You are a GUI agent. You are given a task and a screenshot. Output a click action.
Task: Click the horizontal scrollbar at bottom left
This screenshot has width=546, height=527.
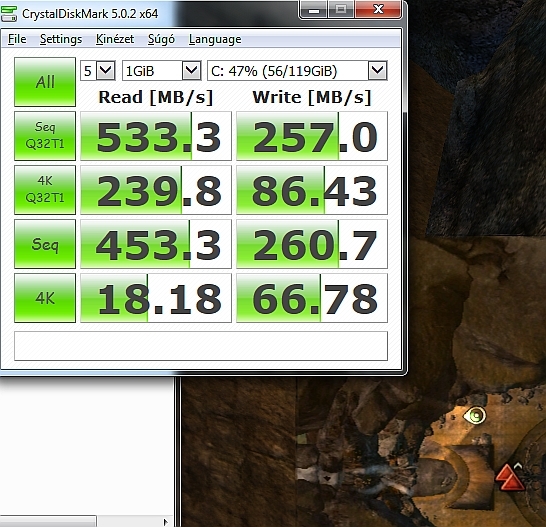[x=48, y=522]
